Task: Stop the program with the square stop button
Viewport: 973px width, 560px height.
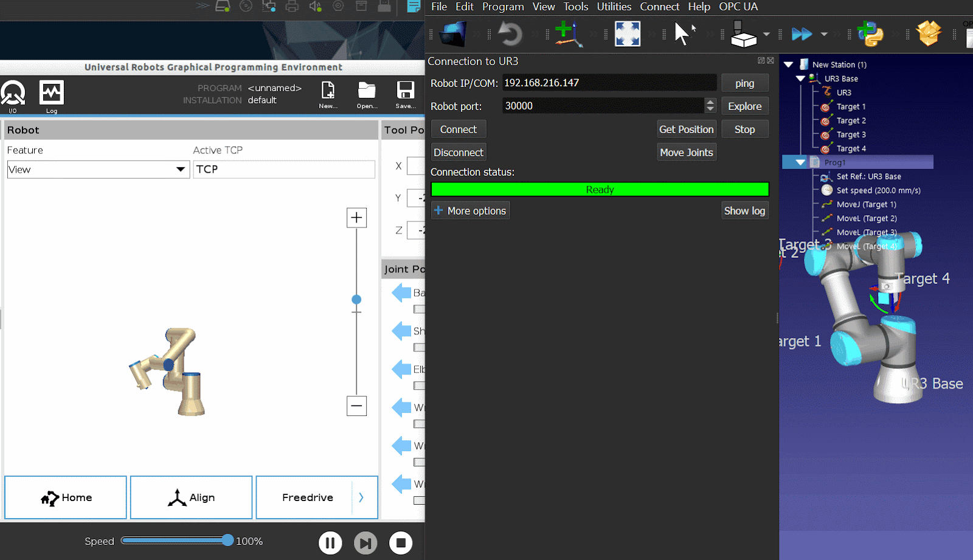Action: [x=401, y=543]
